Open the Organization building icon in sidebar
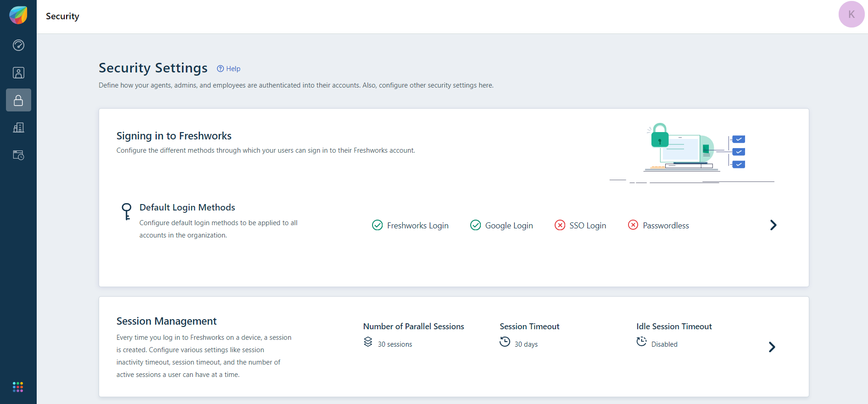Image resolution: width=868 pixels, height=404 pixels. (18, 127)
